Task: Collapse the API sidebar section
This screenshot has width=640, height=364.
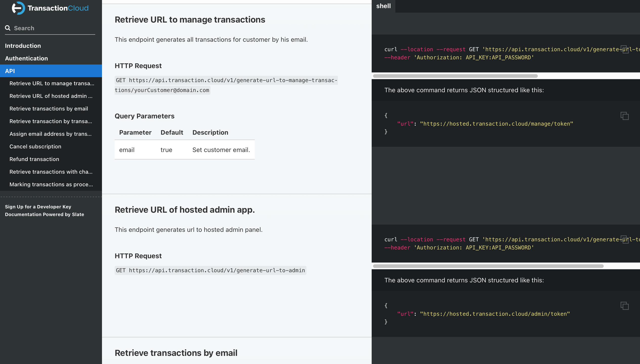Action: [10, 71]
